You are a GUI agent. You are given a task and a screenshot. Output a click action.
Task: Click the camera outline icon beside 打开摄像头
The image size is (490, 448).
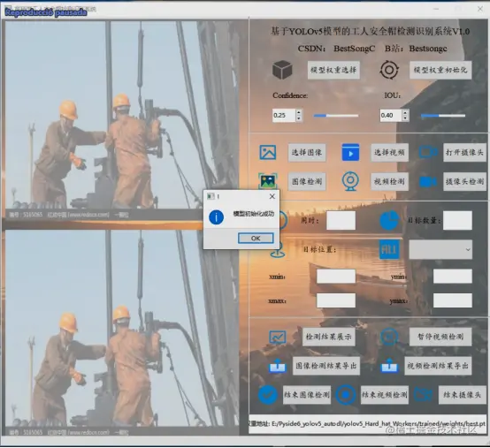pyautogui.click(x=428, y=152)
